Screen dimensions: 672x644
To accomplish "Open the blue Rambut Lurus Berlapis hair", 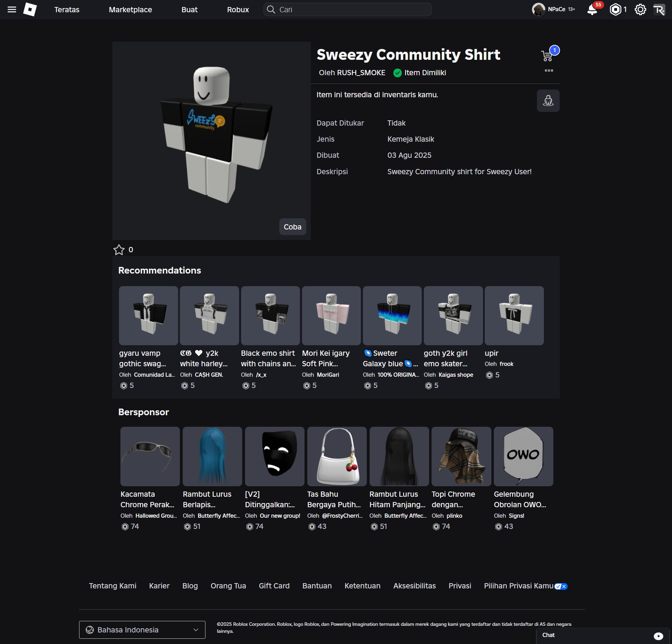I will (x=212, y=456).
